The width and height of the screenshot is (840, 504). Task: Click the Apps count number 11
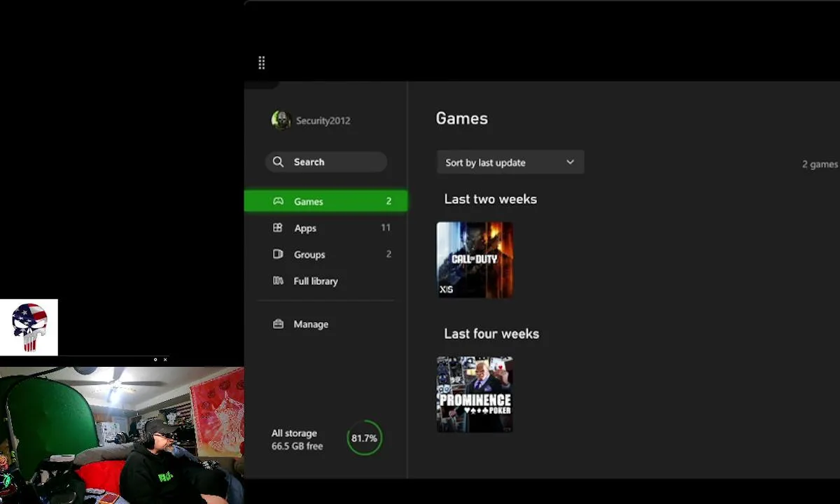pyautogui.click(x=386, y=227)
